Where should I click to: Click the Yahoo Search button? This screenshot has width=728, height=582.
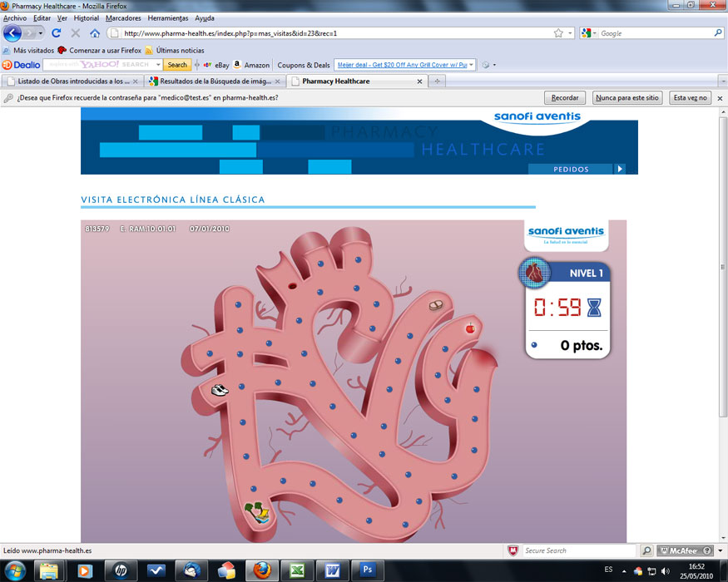177,65
